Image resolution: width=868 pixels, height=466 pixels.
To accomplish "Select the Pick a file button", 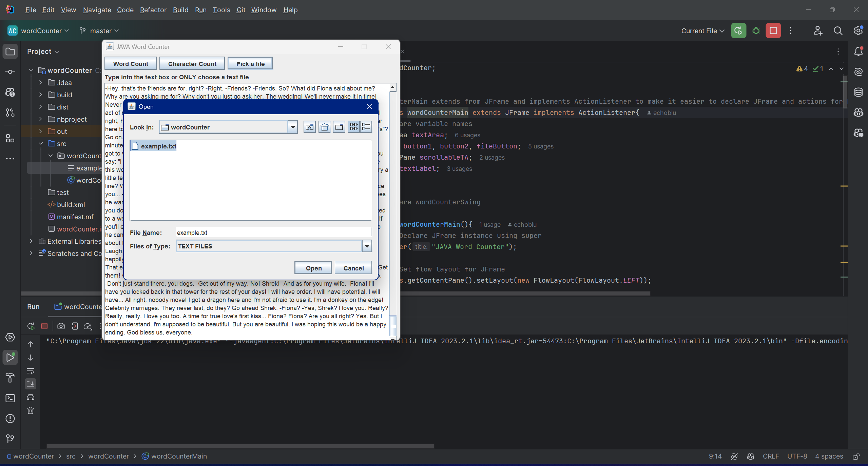I will click(x=251, y=64).
